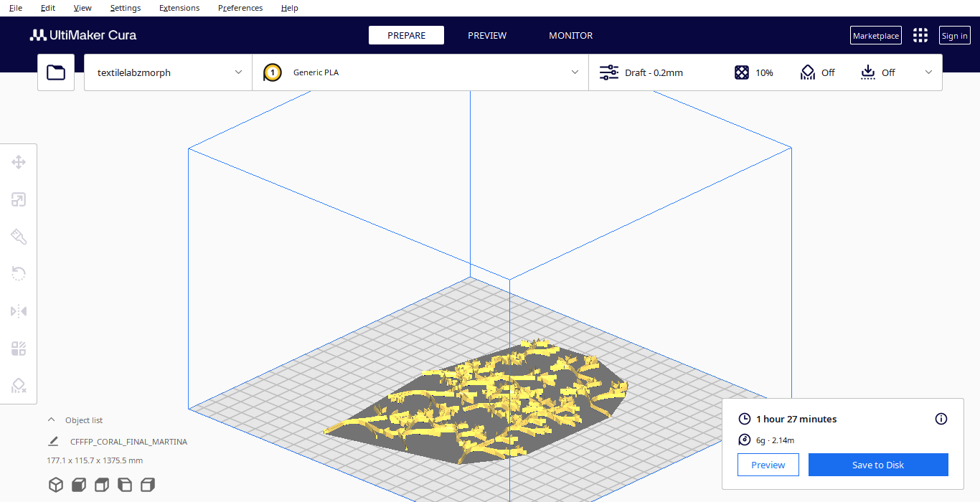The width and height of the screenshot is (980, 502).
Task: Select the Mirror tool in sidebar
Action: click(x=19, y=311)
